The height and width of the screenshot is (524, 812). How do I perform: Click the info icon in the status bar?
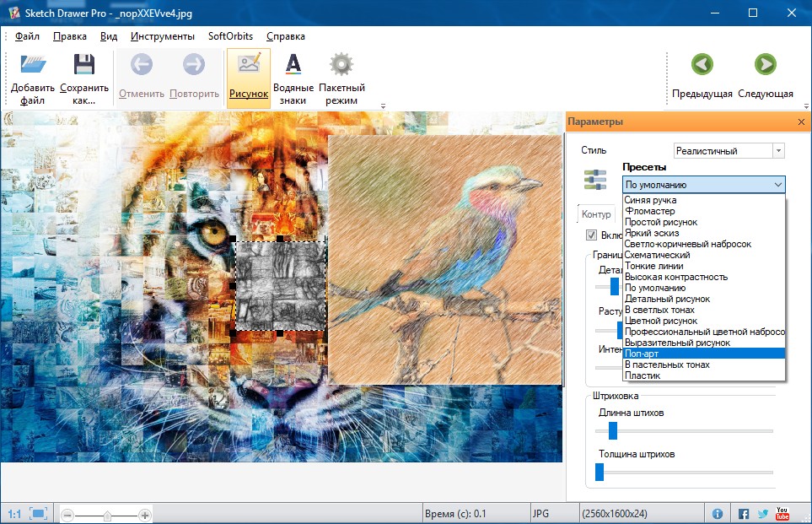pyautogui.click(x=716, y=511)
